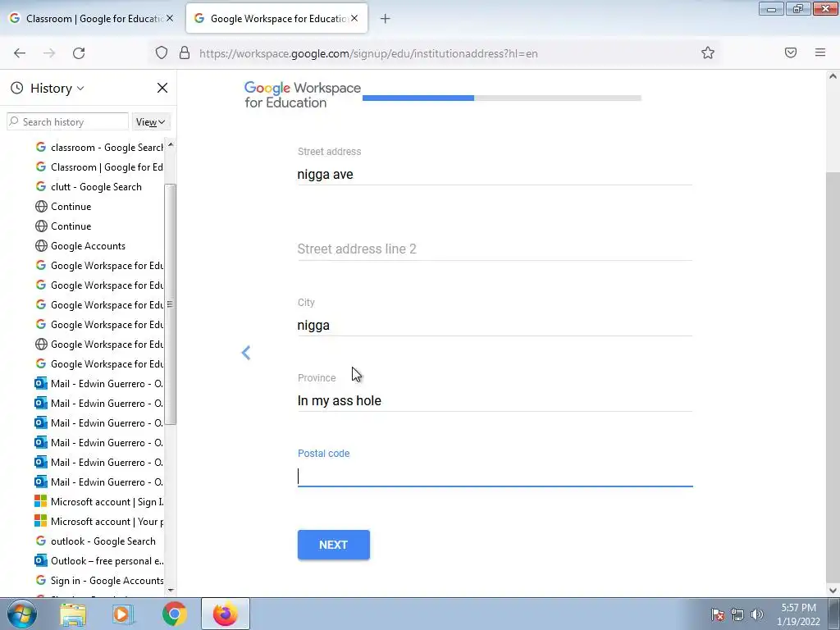Click history sidebar scroll down arrow
Viewport: 840px width, 630px height.
171,590
